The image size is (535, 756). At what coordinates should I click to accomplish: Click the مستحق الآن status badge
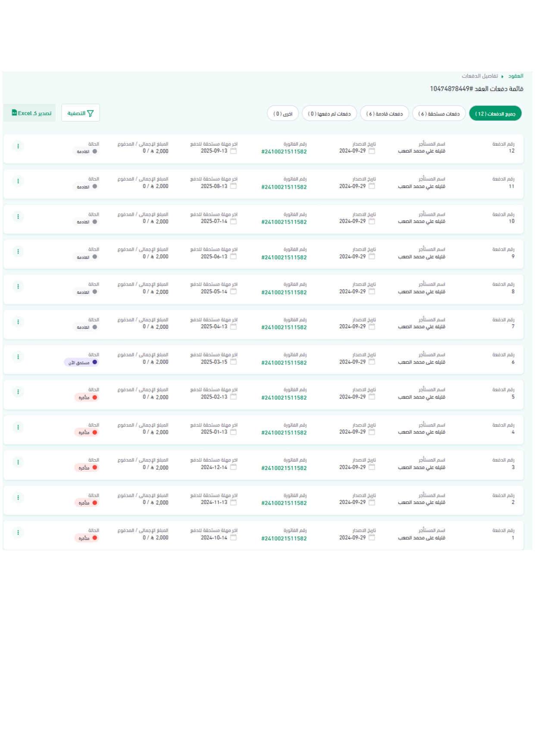[x=81, y=363]
